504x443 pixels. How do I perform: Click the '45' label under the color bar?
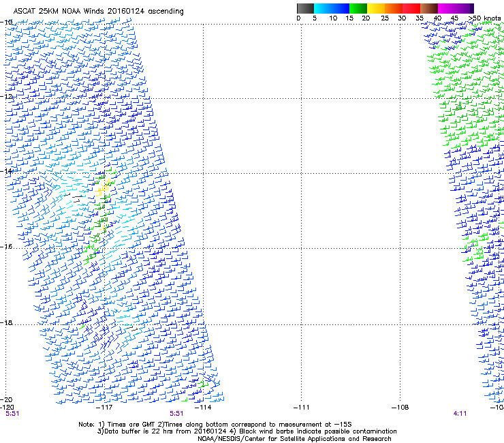click(454, 18)
